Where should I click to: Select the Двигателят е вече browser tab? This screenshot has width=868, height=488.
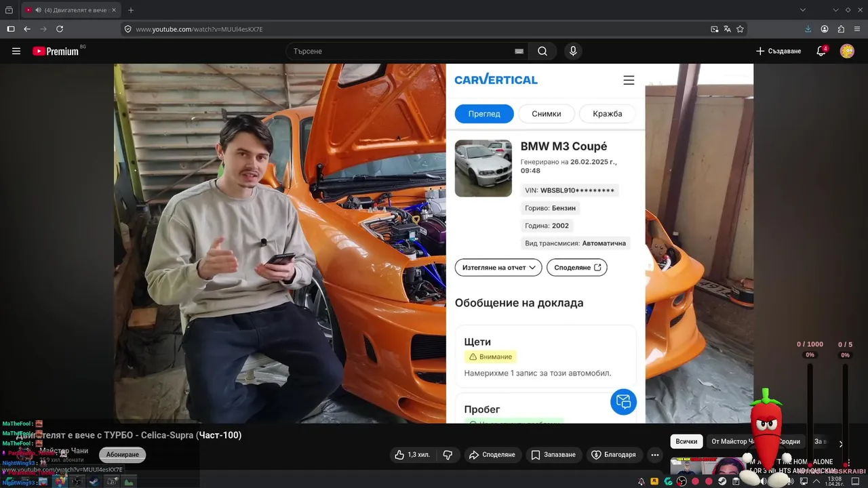(70, 10)
